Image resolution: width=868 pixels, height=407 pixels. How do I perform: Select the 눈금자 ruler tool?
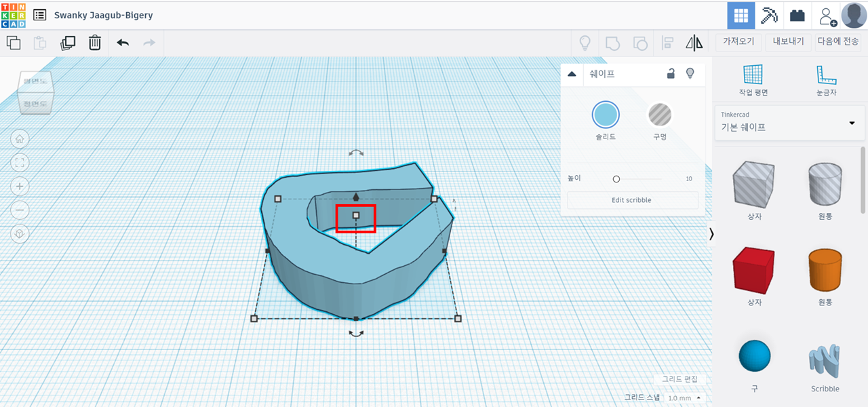click(x=825, y=81)
